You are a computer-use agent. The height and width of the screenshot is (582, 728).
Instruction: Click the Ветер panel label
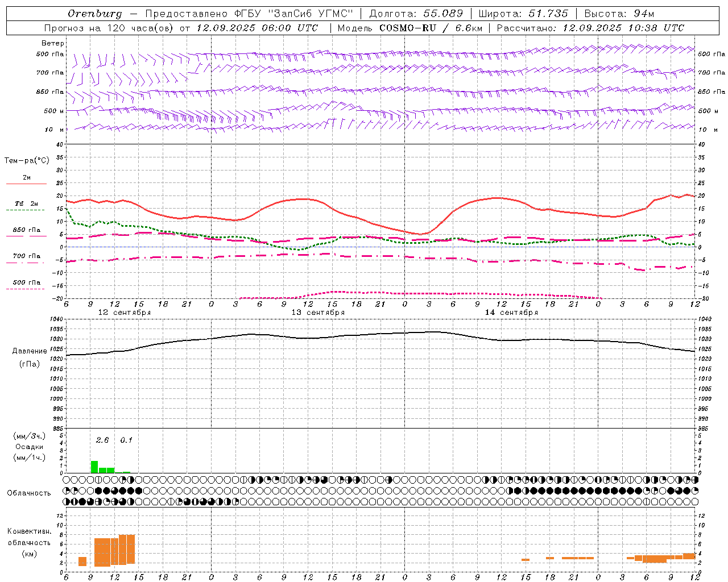pyautogui.click(x=53, y=43)
